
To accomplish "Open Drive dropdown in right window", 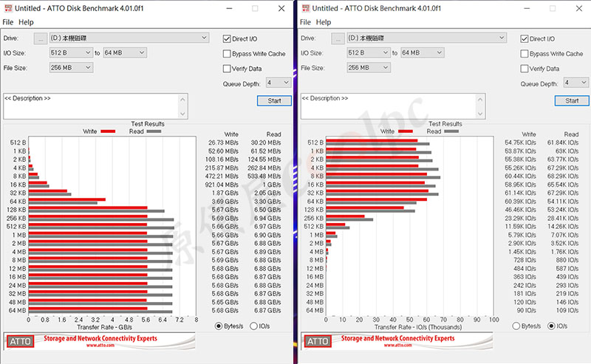I will pyautogui.click(x=427, y=38).
